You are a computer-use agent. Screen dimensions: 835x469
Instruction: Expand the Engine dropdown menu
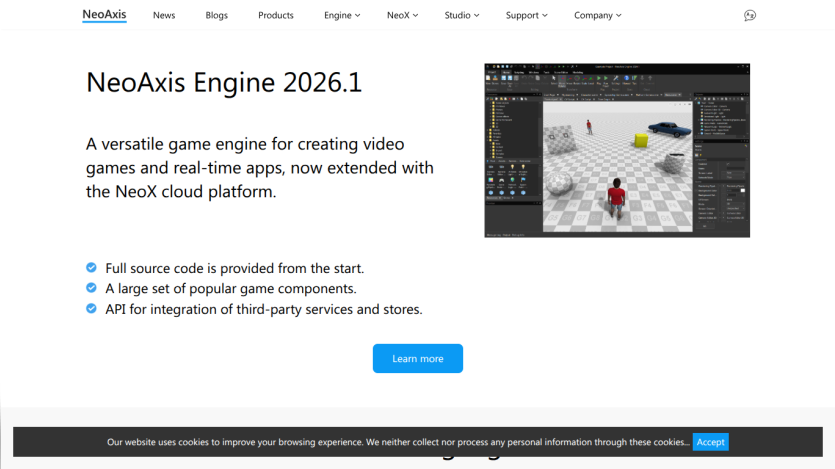coord(342,15)
